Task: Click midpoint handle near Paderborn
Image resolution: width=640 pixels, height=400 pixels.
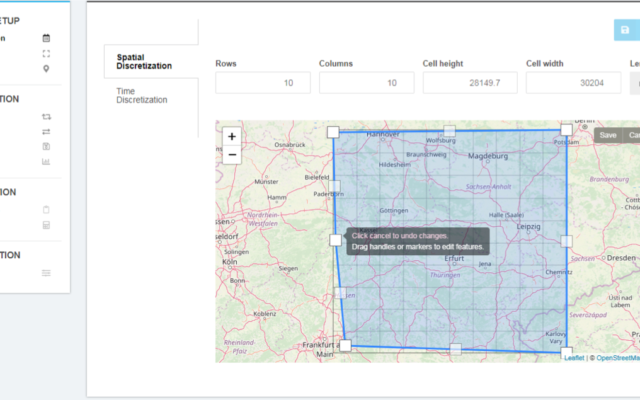Action: coord(334,186)
